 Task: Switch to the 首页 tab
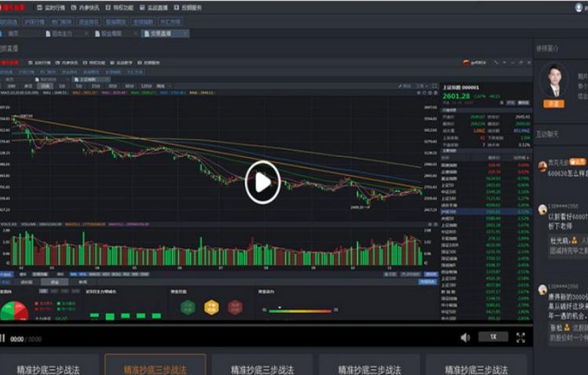(x=13, y=33)
